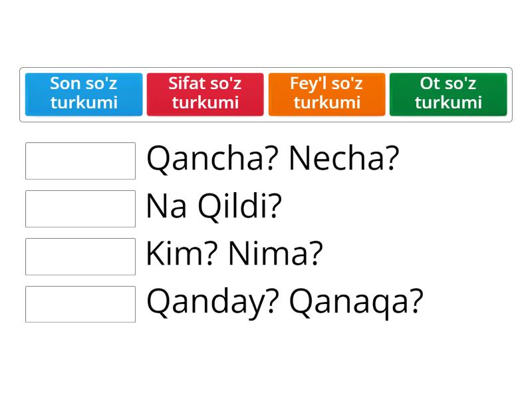Select the orange Fey'l so'z turkumi tile

click(327, 94)
